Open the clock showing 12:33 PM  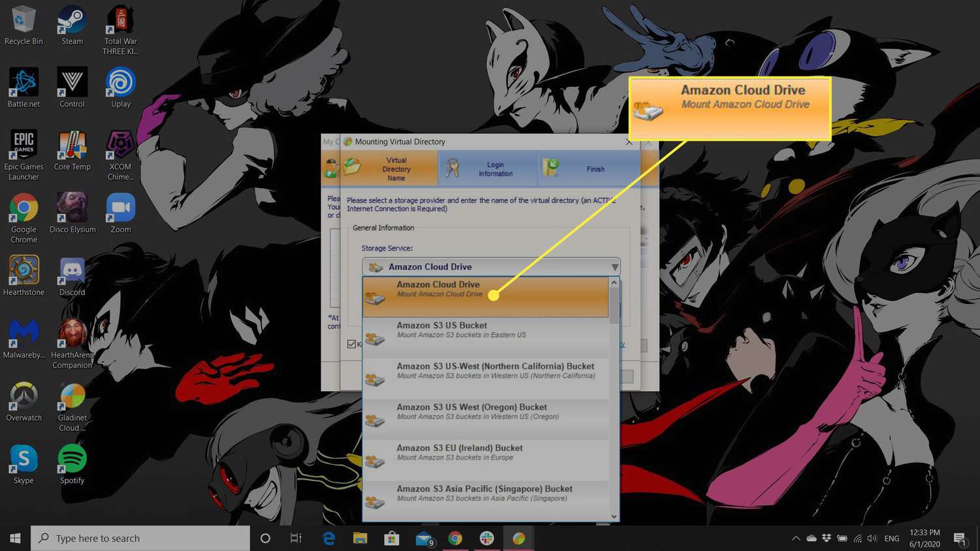(x=924, y=538)
